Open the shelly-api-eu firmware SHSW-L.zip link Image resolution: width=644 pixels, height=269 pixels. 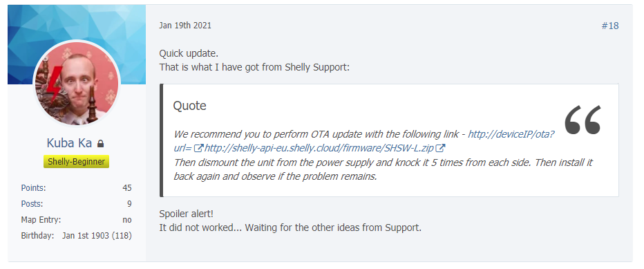point(319,148)
